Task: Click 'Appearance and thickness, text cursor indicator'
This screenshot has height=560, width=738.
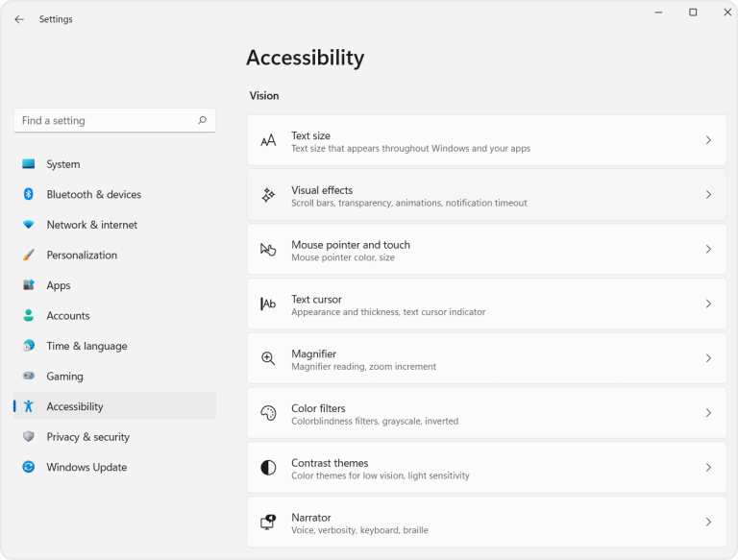Action: point(388,312)
